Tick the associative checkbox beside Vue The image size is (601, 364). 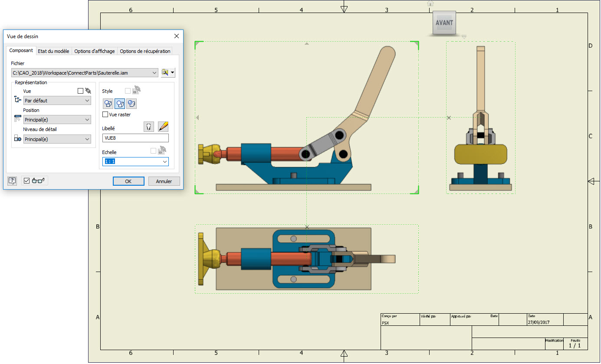coord(80,91)
